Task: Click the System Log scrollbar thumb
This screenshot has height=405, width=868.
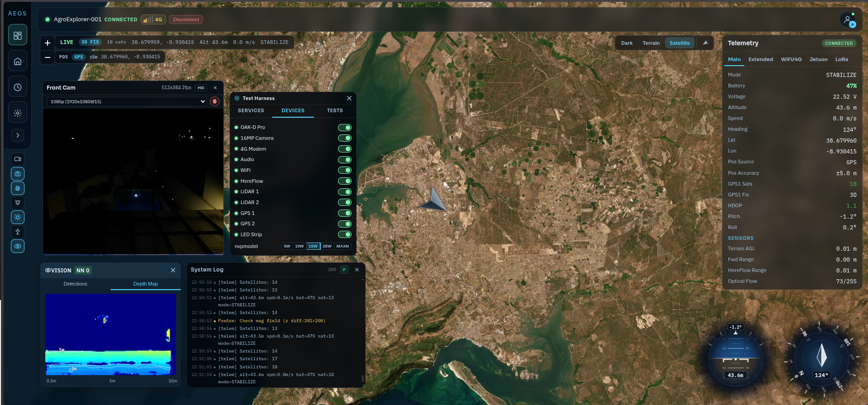Action: click(x=362, y=378)
